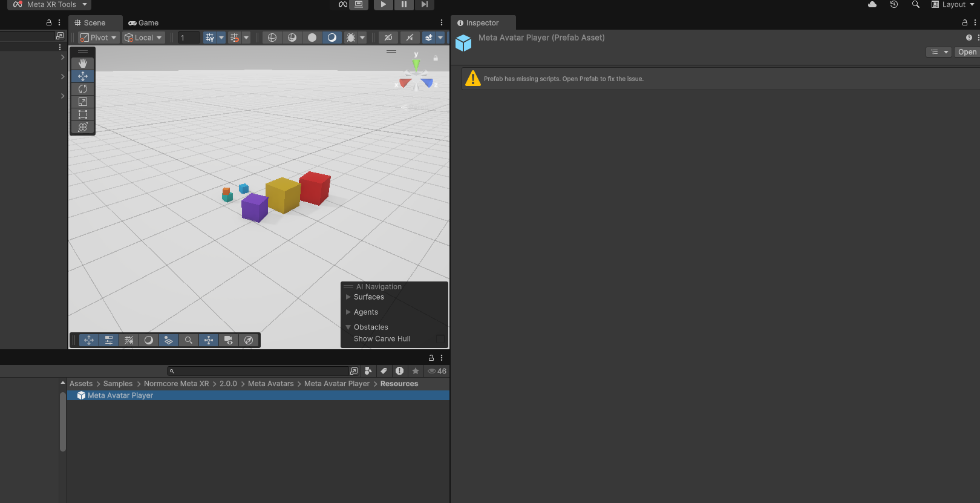
Task: Open the Pivot handle position dropdown
Action: click(x=99, y=38)
